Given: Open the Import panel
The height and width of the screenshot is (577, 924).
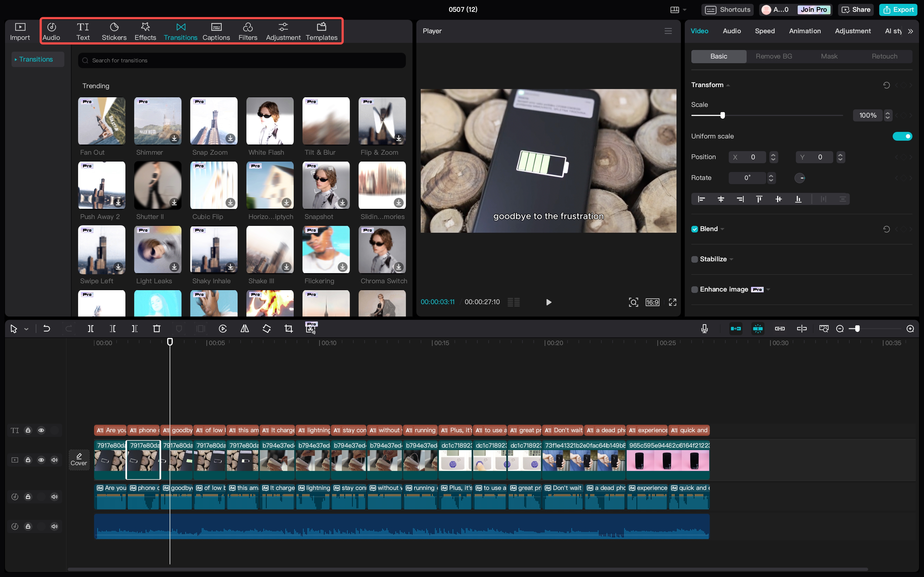Looking at the screenshot, I should click(20, 30).
